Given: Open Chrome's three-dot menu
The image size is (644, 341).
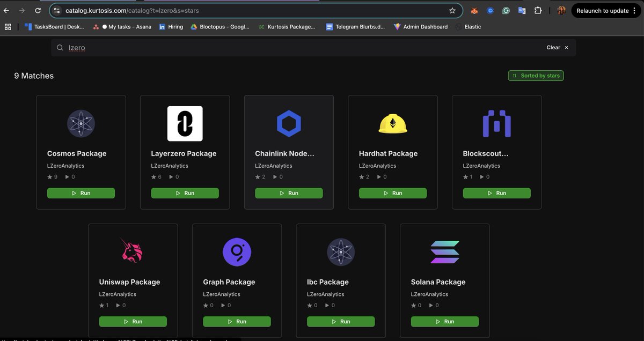Looking at the screenshot, I should coord(634,11).
